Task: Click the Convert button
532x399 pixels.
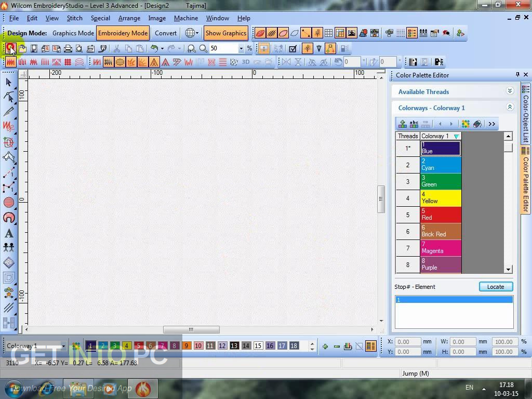Action: 166,33
